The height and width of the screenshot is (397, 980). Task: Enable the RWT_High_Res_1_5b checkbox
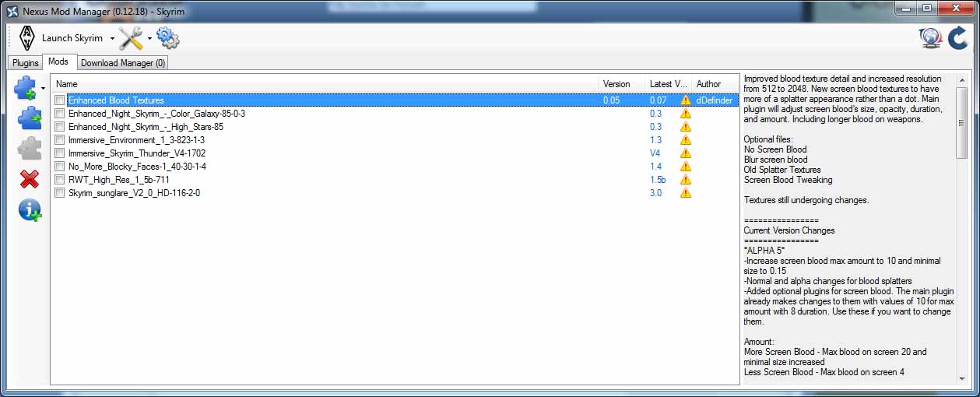coord(60,180)
